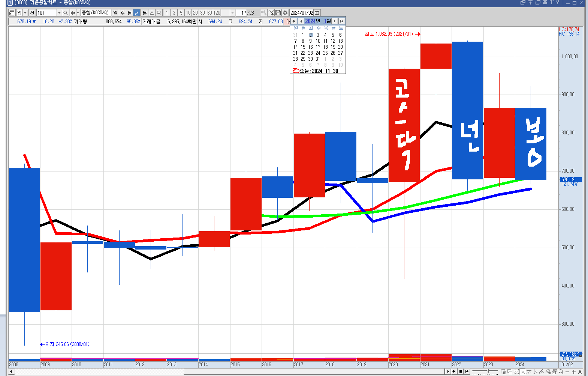588x376 pixels.
Task: Expand the stock code 101 dropdown
Action: [59, 13]
